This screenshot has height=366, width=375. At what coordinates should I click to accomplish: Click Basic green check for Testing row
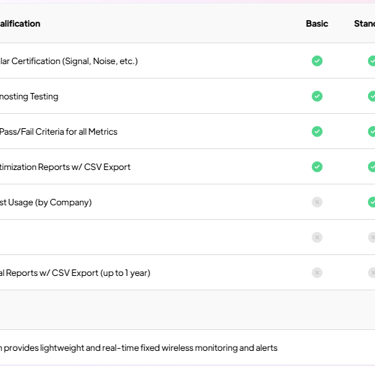point(317,96)
